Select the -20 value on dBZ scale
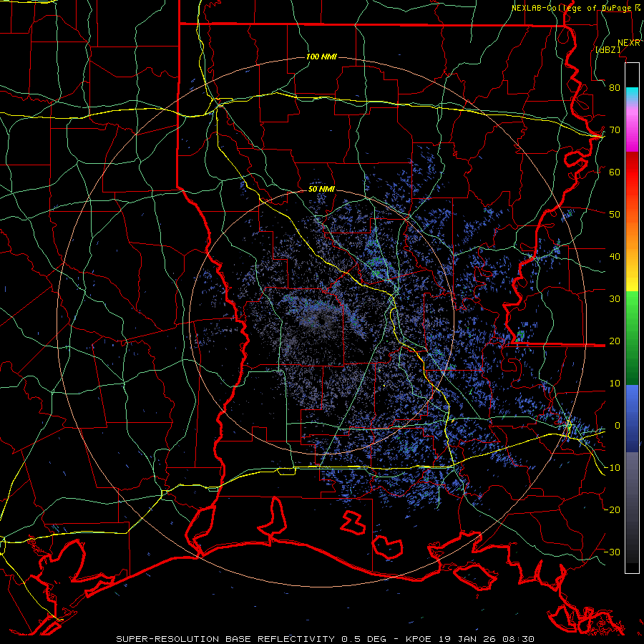This screenshot has width=644, height=644. (612, 510)
